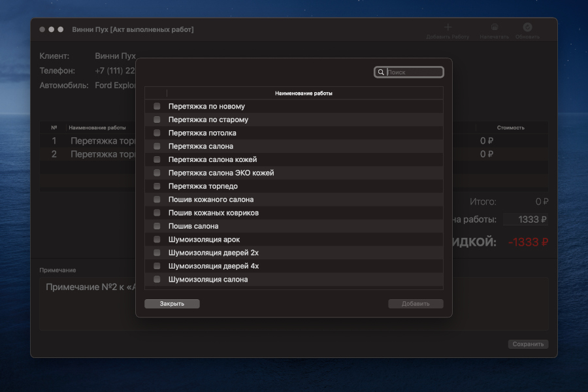Viewport: 588px width, 392px height.
Task: Select the Пошив кожаных ковриков checkbox
Action: (157, 213)
